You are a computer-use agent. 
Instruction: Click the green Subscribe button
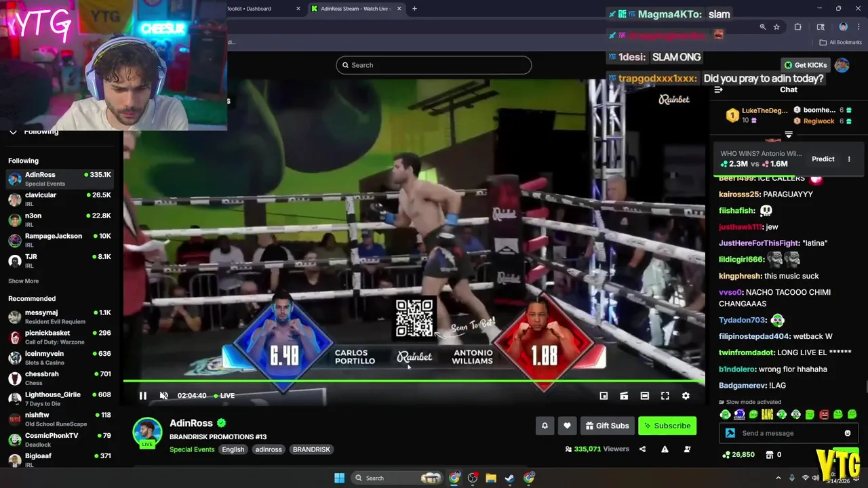pyautogui.click(x=667, y=426)
